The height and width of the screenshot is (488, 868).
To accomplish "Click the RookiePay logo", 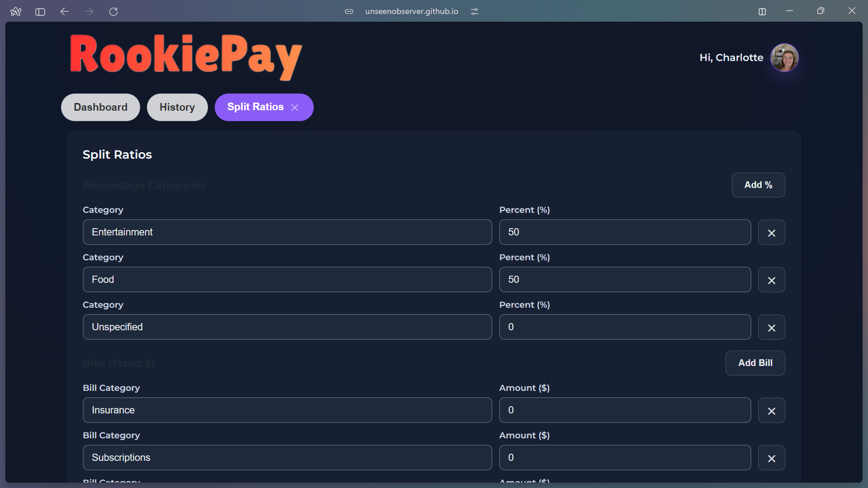I will (186, 56).
